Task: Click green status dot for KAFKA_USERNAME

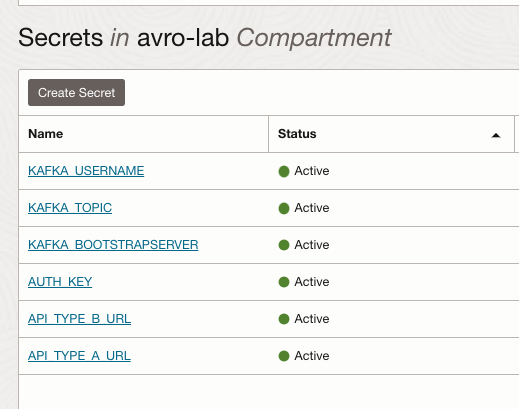Action: [284, 171]
